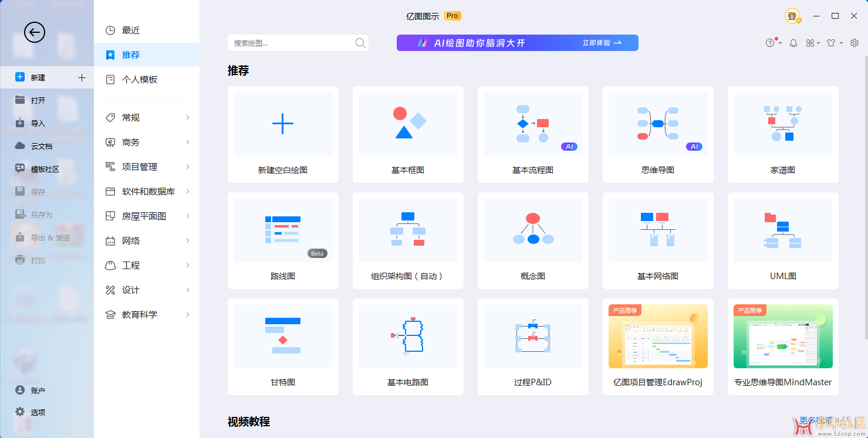
Task: Open the 基本框图 template
Action: pos(408,135)
